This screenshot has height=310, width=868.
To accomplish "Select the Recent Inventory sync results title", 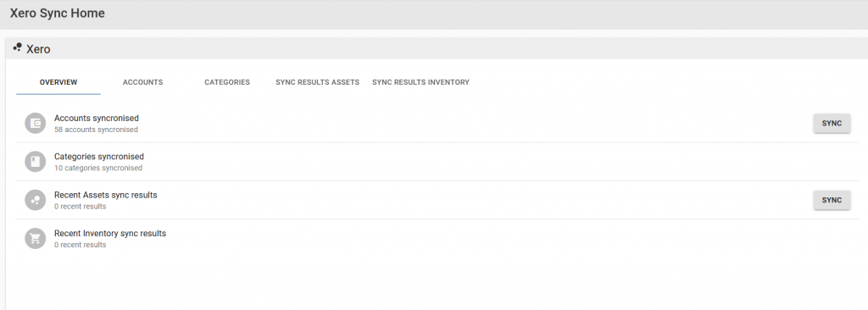I will pyautogui.click(x=110, y=234).
